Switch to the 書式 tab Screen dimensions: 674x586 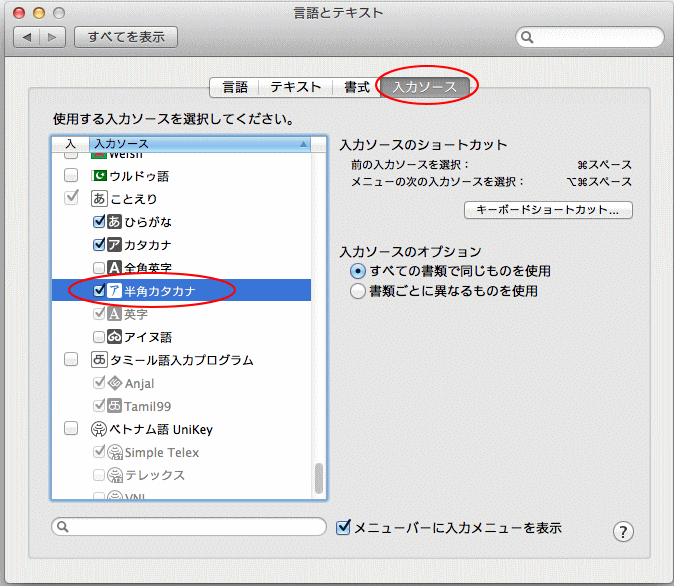(x=357, y=87)
